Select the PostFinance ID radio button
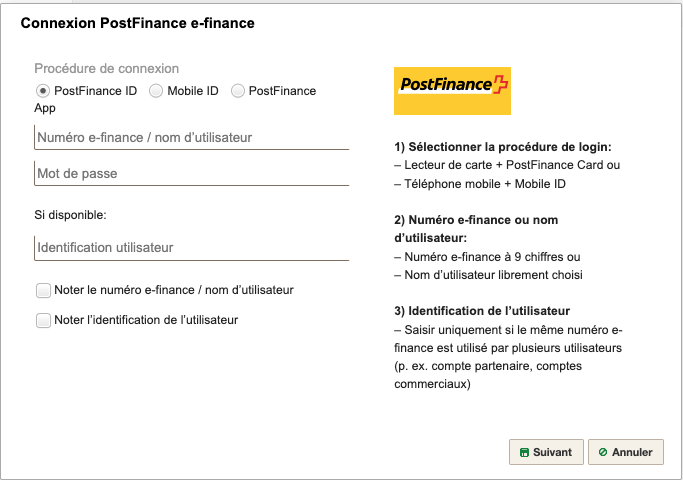This screenshot has width=683, height=480. click(x=43, y=91)
